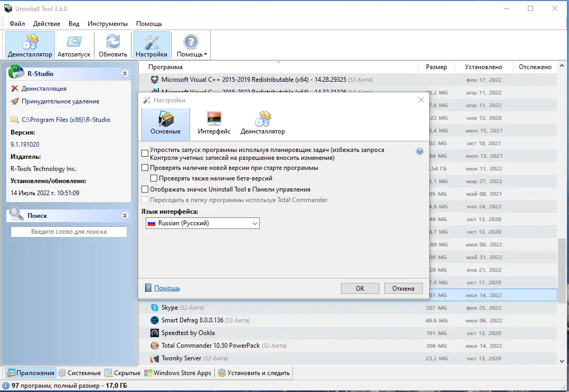Enable Упростить запуск программы checkbox

tap(145, 154)
